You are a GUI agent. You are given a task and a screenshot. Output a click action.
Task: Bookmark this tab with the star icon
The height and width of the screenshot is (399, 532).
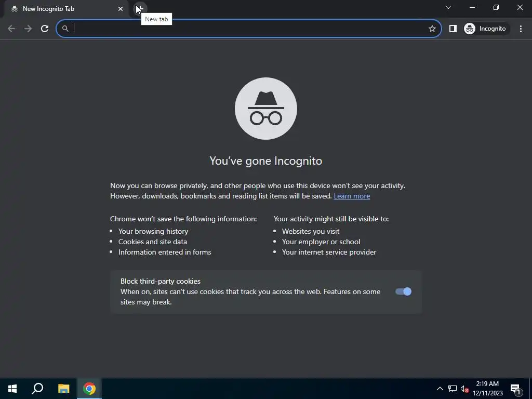(432, 29)
